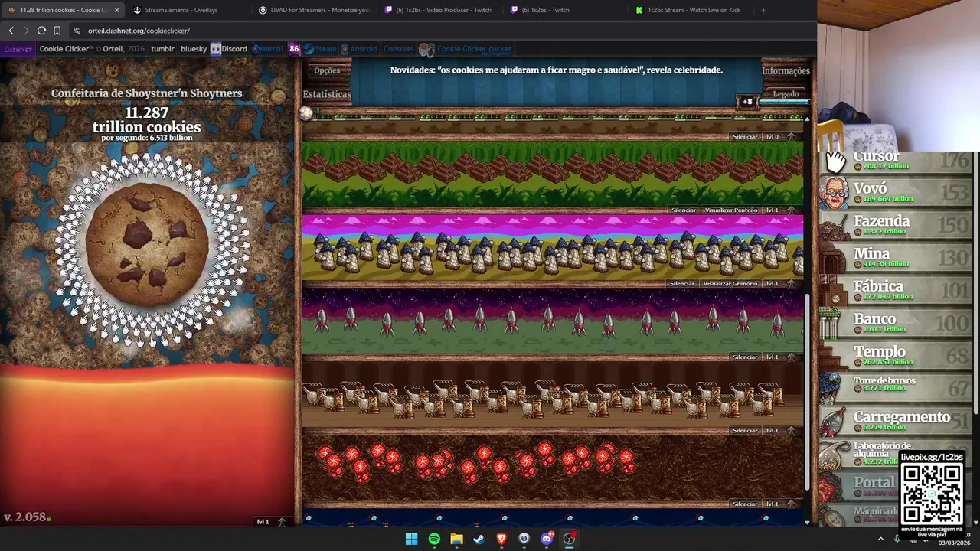This screenshot has height=551, width=980.
Task: Open the Discord link in top bar
Action: coord(229,49)
